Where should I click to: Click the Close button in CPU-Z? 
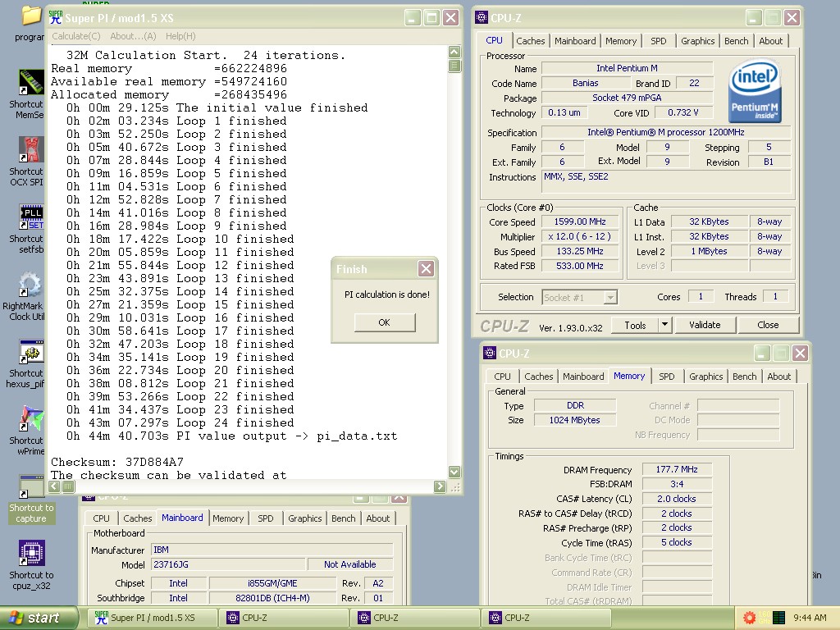768,325
